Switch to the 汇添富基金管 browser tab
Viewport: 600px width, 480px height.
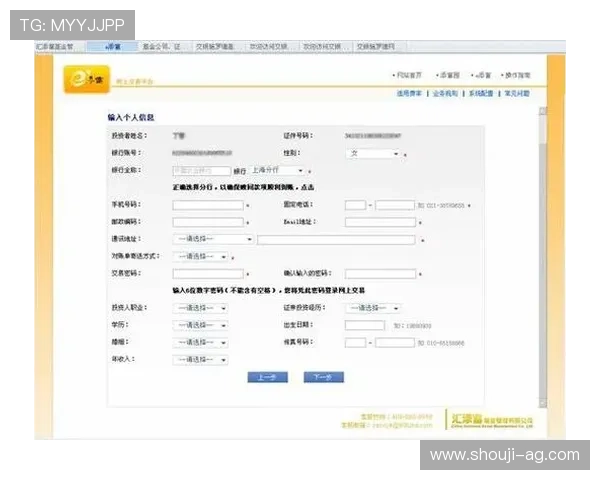coord(55,46)
